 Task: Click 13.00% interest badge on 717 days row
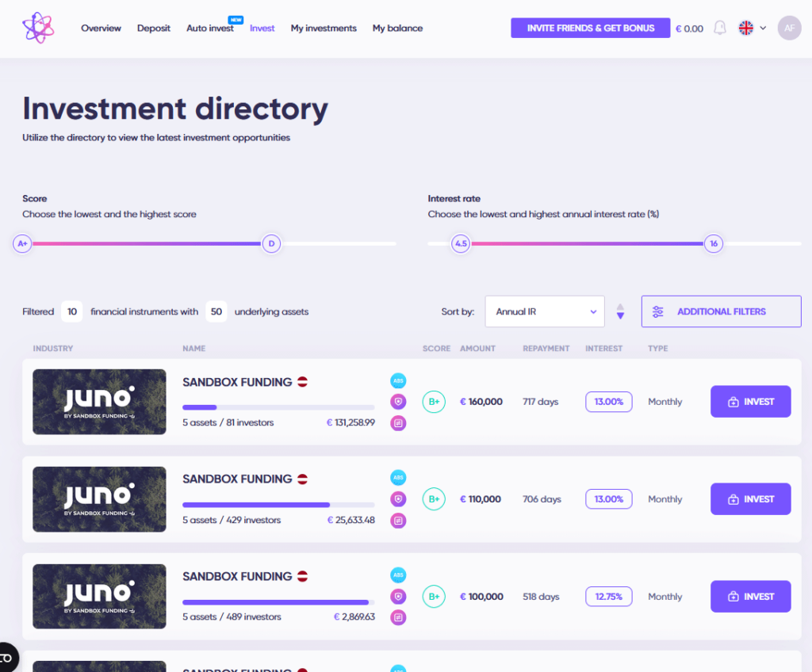click(x=608, y=402)
